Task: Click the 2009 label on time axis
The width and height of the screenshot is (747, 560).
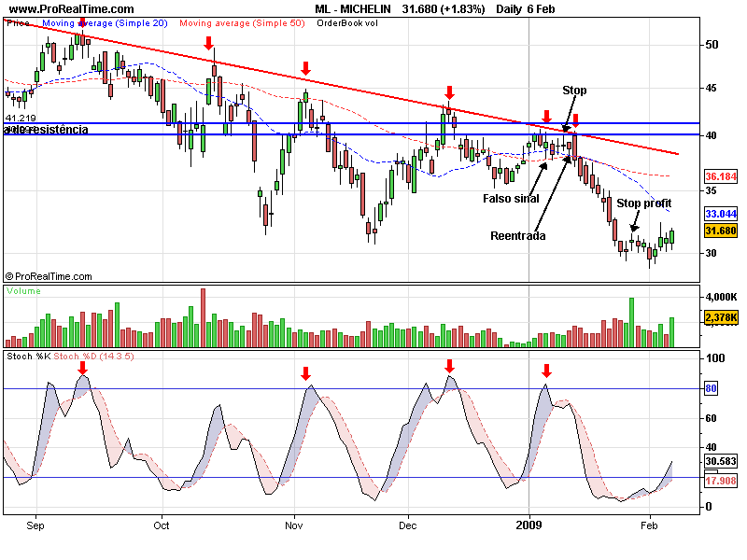Action: [x=529, y=525]
